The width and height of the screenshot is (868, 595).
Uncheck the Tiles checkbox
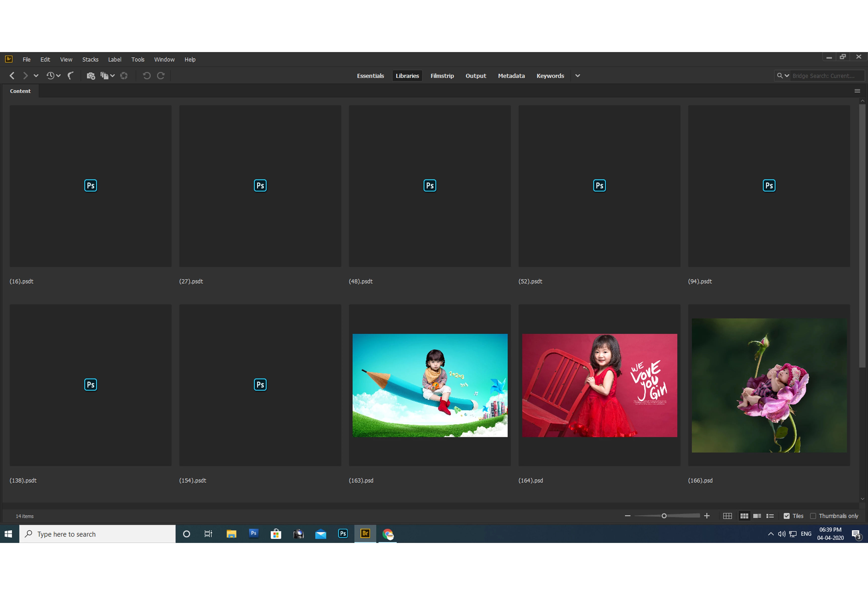point(787,516)
